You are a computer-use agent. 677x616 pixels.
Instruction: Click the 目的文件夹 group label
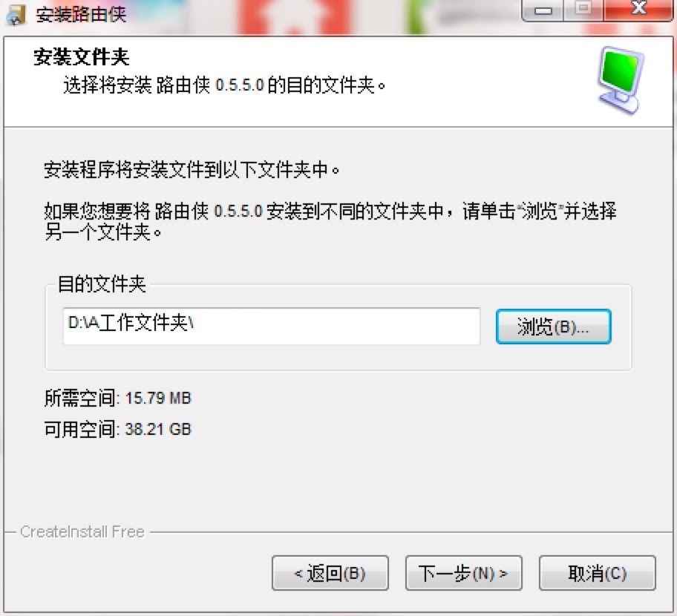point(102,284)
